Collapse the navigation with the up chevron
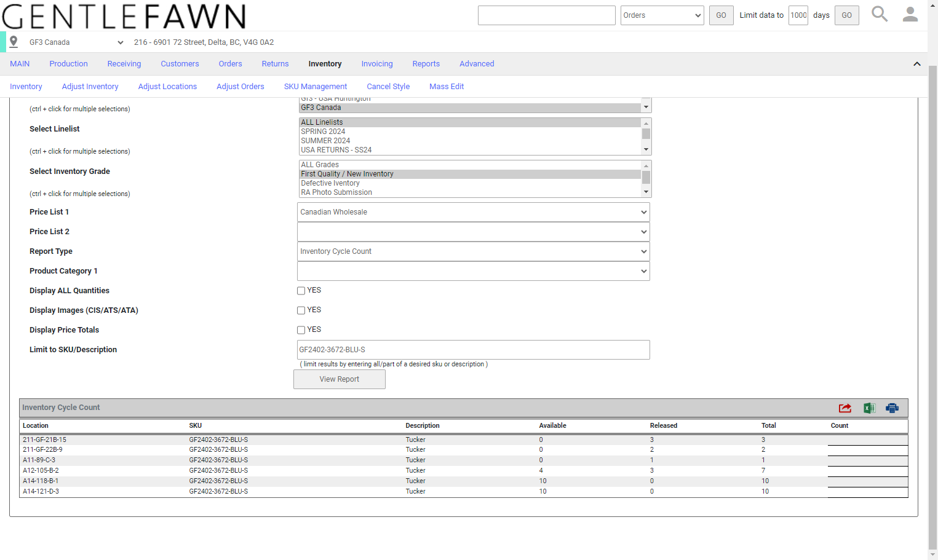This screenshot has width=938, height=560. (917, 64)
